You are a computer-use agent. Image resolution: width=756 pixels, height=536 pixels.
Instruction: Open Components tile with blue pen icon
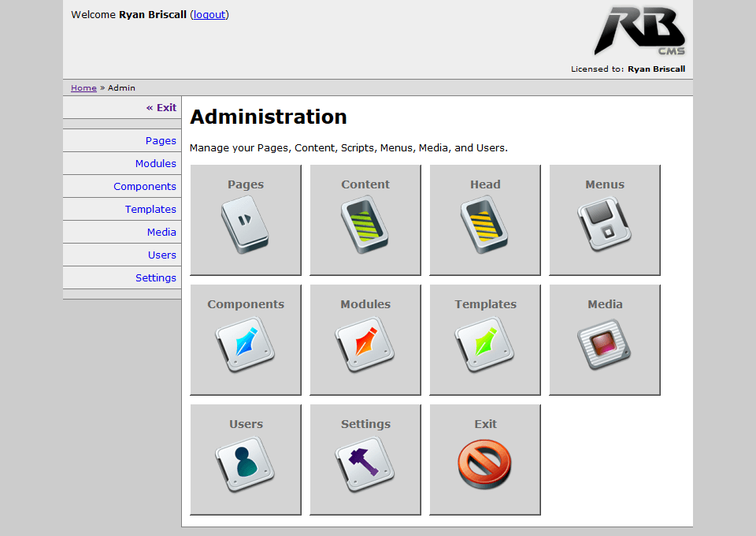click(x=245, y=344)
